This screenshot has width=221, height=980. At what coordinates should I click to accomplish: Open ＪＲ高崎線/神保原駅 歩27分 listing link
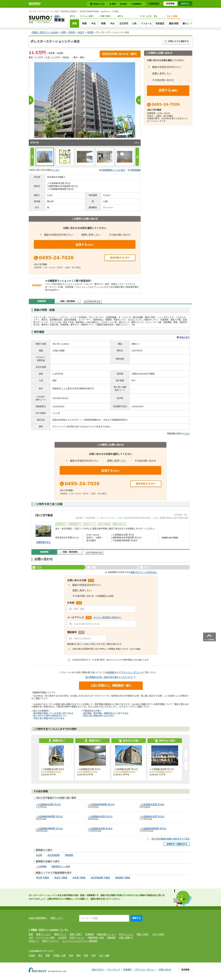[x=101, y=805]
